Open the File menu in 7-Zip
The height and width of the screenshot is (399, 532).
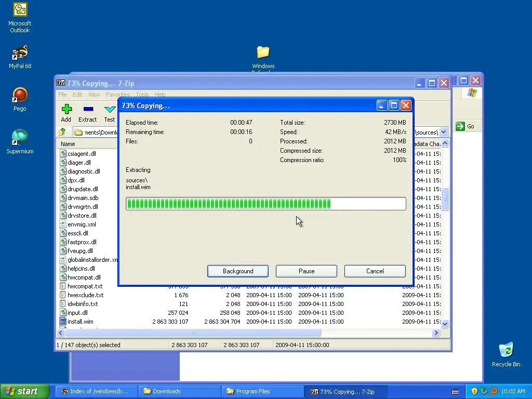pos(62,95)
